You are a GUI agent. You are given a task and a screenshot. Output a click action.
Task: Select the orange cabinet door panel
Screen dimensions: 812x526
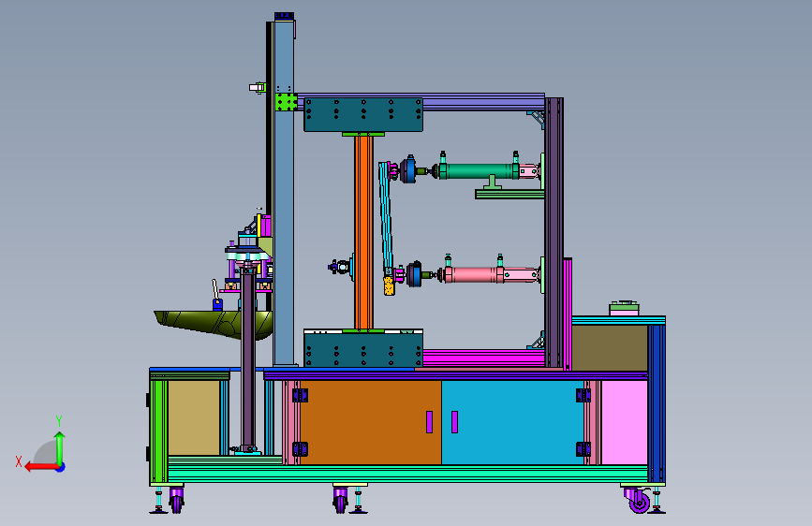(370, 422)
